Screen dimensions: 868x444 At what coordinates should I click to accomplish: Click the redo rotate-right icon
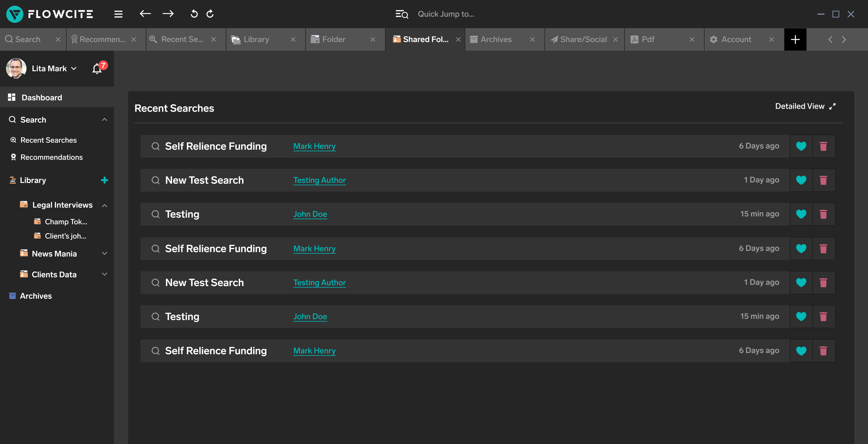pyautogui.click(x=210, y=14)
